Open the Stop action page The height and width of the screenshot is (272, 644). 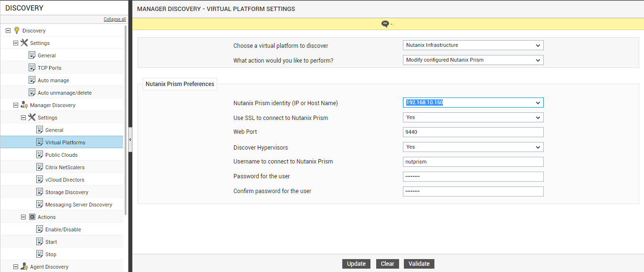click(51, 254)
